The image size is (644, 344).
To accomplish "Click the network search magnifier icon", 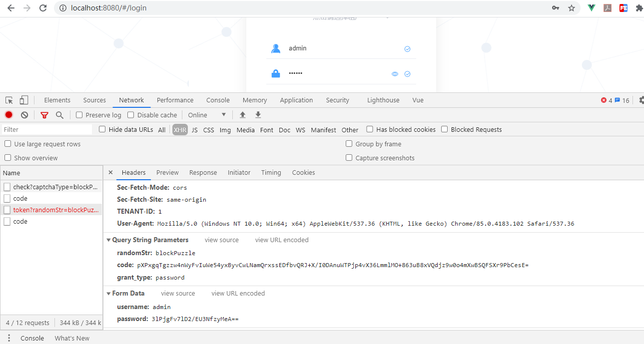I will [x=59, y=115].
